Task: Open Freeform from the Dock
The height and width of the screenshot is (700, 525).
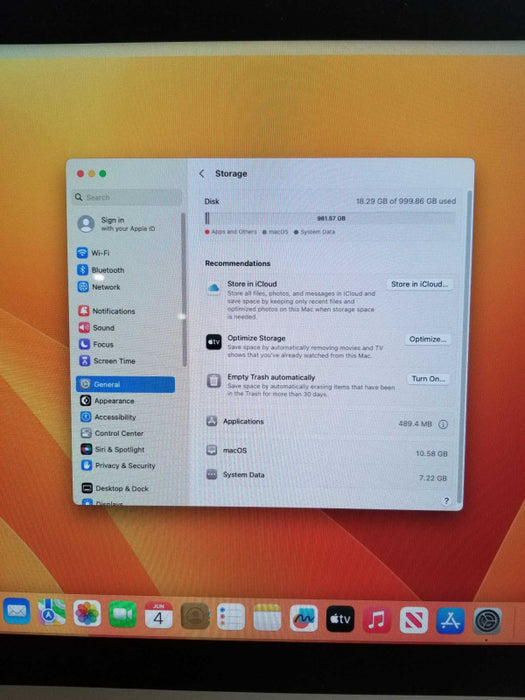Action: 304,618
